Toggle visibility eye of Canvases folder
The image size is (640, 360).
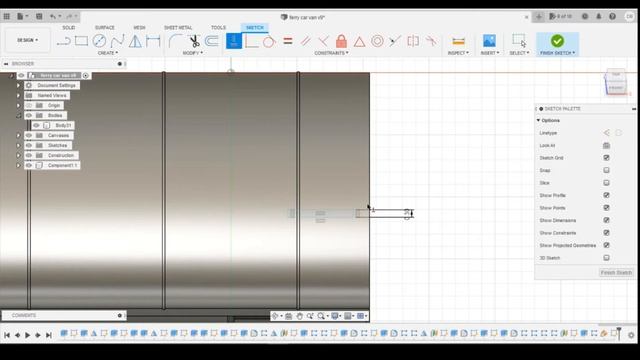tap(29, 135)
